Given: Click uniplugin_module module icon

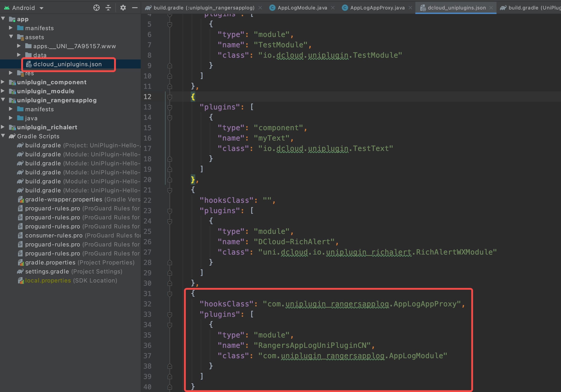Looking at the screenshot, I should click(12, 91).
